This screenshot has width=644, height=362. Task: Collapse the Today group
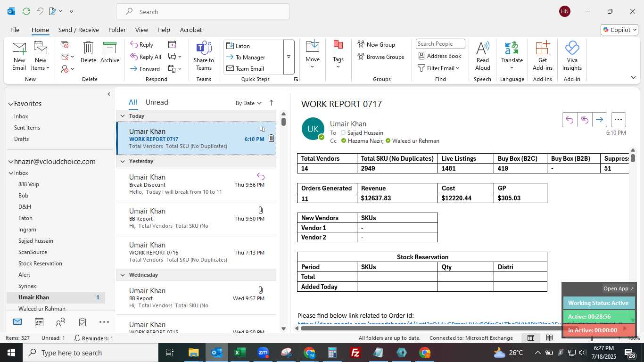click(123, 116)
